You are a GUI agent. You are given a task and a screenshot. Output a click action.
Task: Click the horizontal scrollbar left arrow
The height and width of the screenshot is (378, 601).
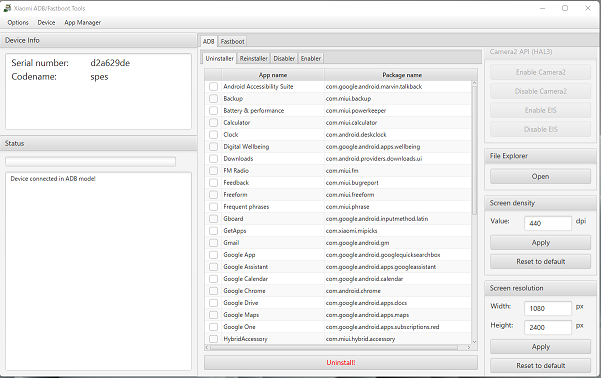click(x=207, y=347)
